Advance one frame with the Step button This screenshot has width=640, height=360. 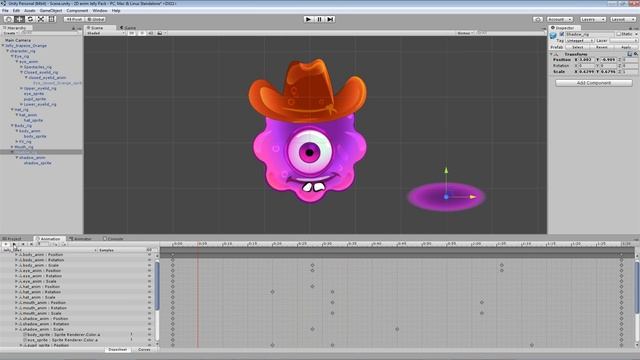[x=330, y=19]
